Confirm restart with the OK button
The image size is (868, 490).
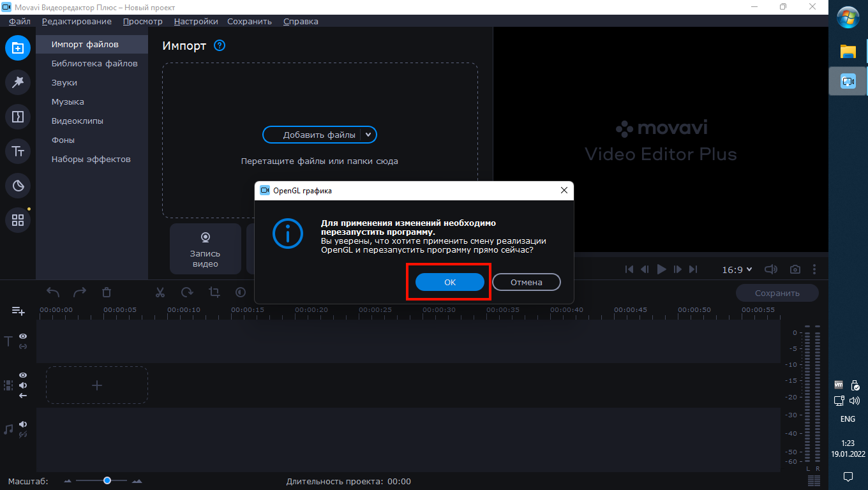click(x=450, y=282)
